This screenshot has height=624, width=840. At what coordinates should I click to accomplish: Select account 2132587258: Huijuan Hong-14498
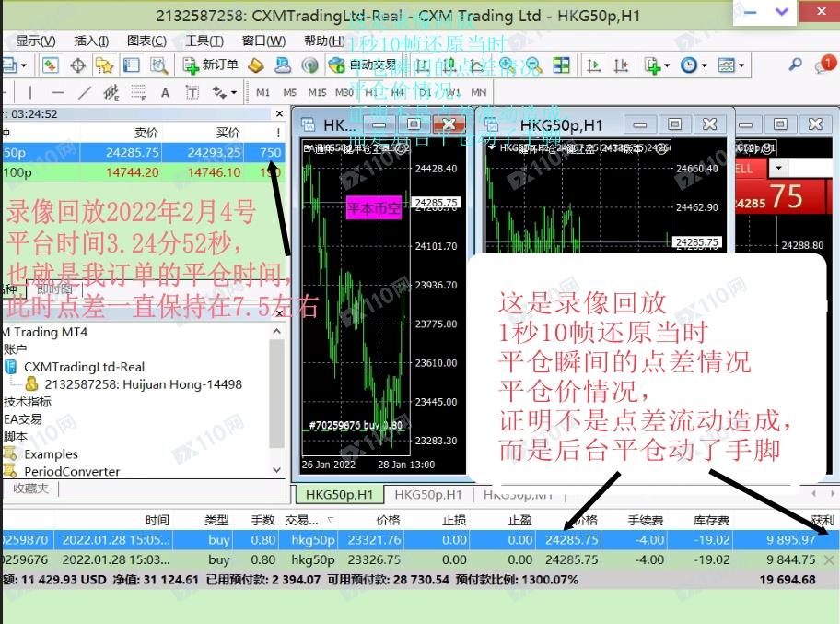pos(143,384)
